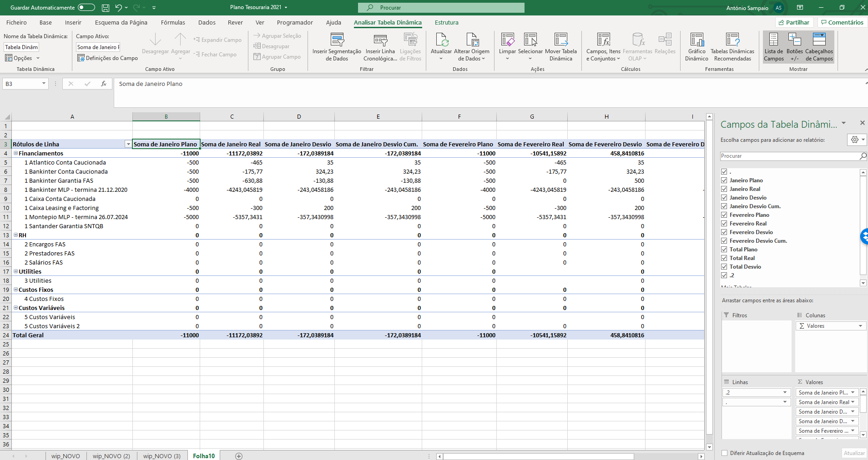
Task: Open the Rótulos de Linha filter dropdown
Action: point(128,144)
